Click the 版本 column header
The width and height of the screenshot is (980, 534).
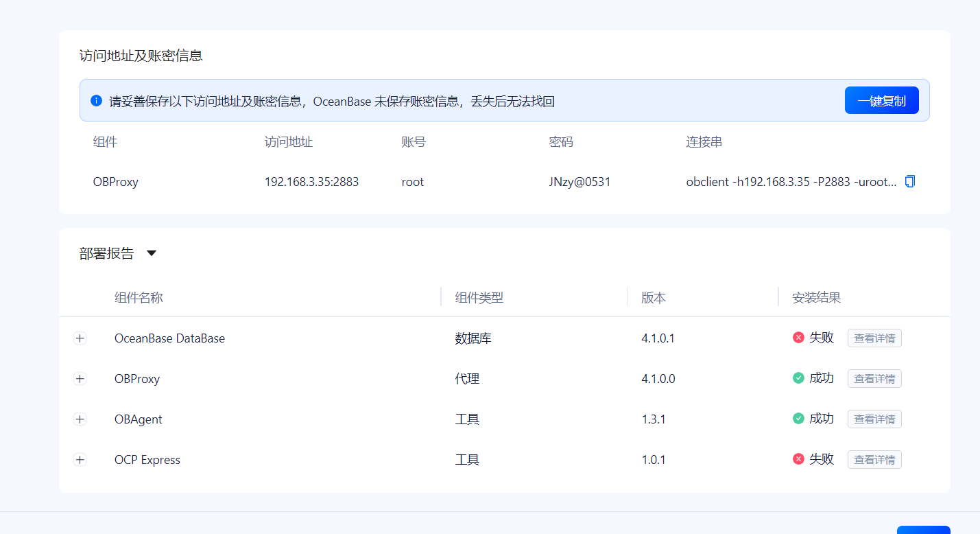coord(654,298)
